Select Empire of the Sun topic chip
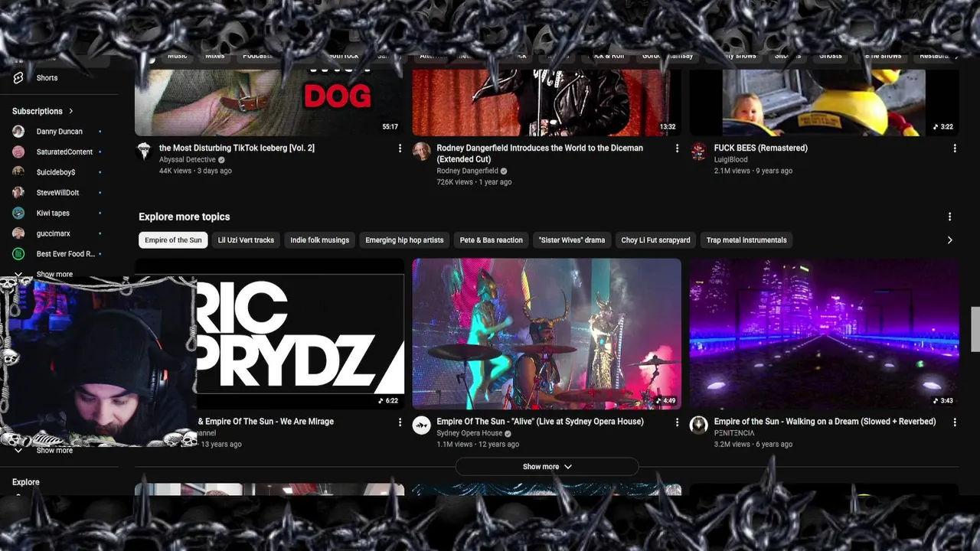The height and width of the screenshot is (551, 980). pyautogui.click(x=173, y=240)
